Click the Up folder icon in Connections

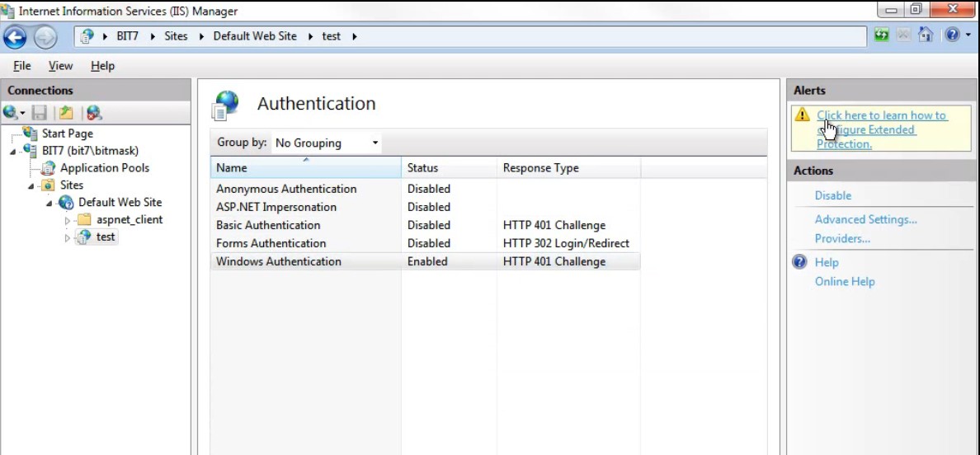click(66, 113)
